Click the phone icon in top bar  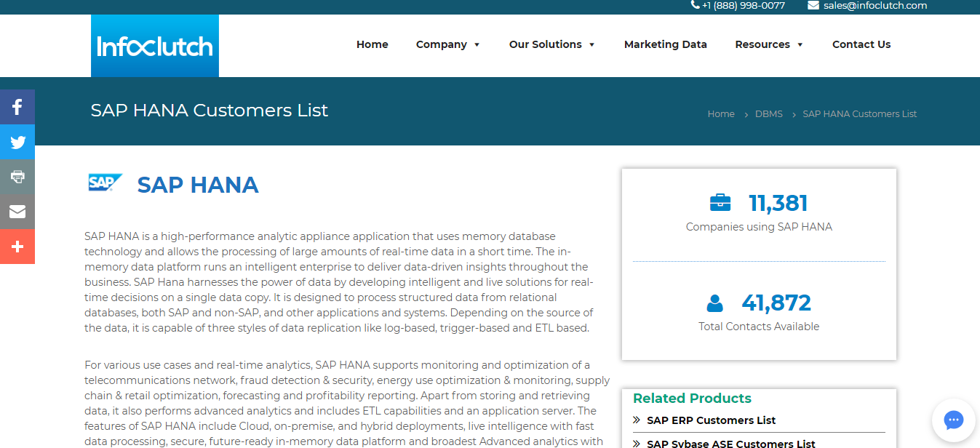(x=695, y=5)
